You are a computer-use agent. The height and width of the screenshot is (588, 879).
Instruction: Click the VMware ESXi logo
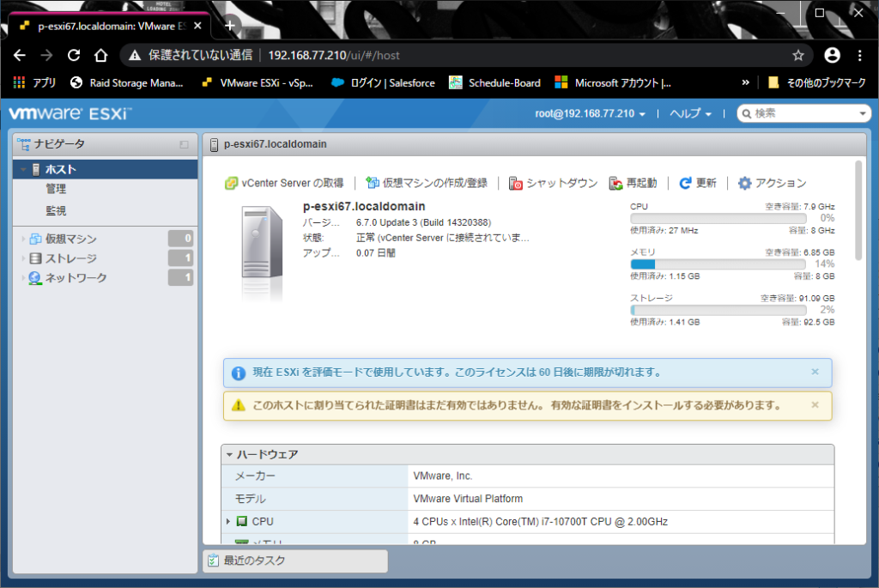(70, 113)
